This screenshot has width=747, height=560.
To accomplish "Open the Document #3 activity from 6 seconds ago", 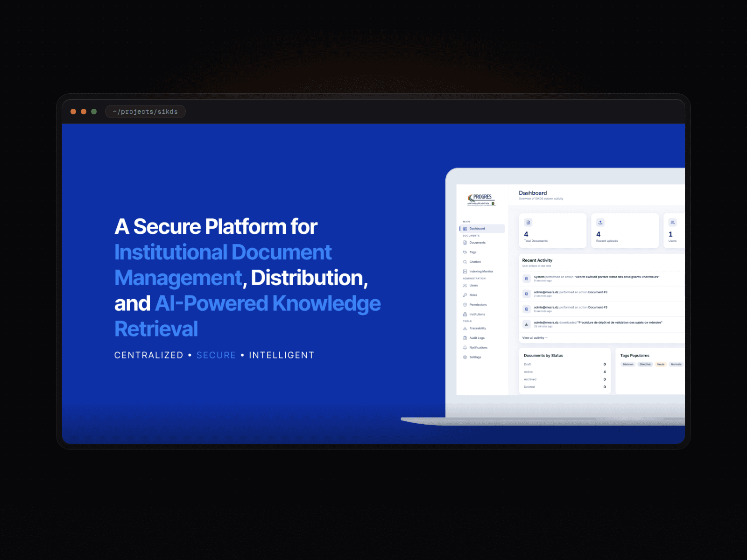I will (602, 309).
